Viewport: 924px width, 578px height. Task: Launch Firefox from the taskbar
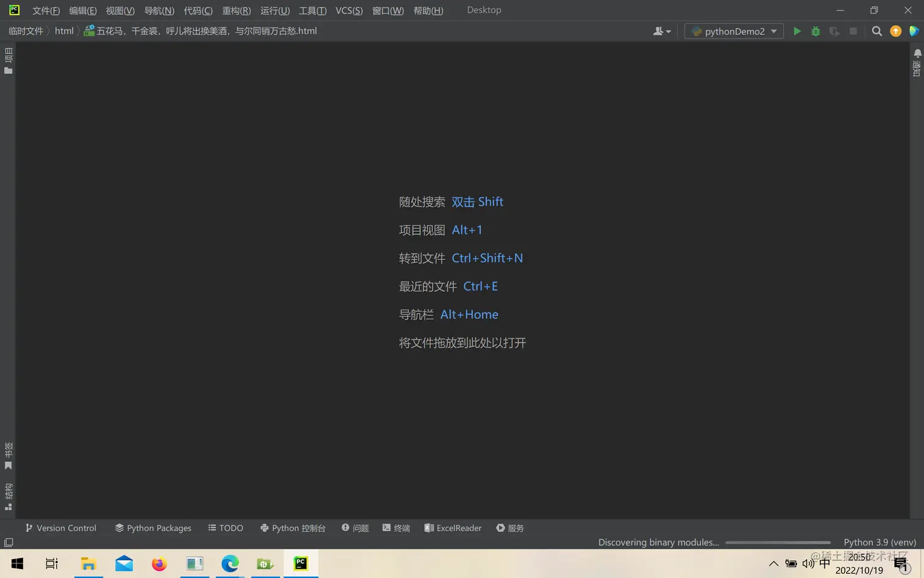(x=159, y=563)
